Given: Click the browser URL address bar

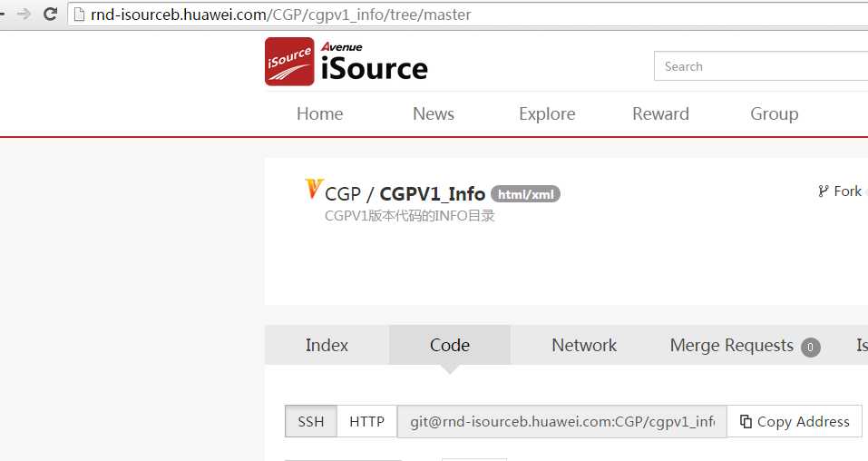Looking at the screenshot, I should pyautogui.click(x=468, y=15).
